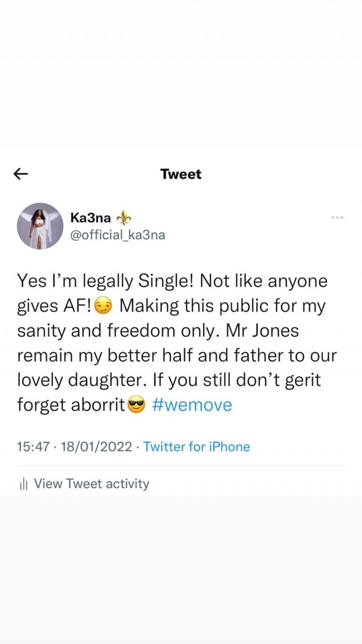Open the three-dot more options menu

[337, 217]
